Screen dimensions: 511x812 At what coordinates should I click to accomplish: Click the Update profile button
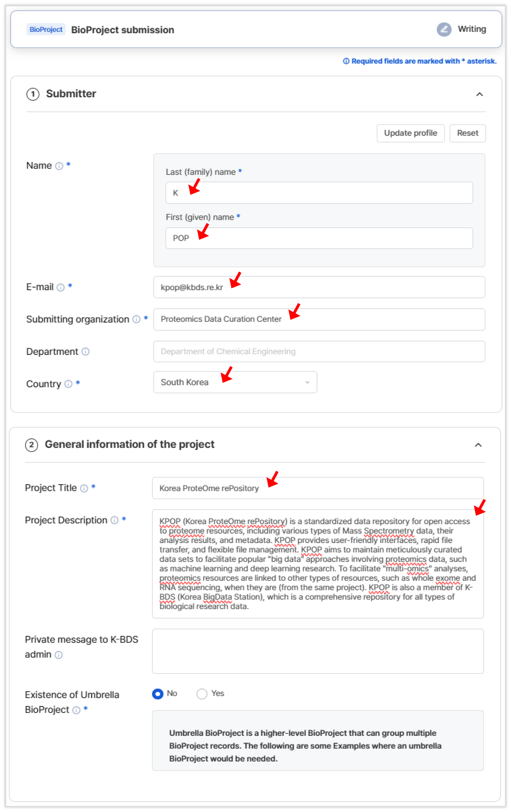[410, 133]
